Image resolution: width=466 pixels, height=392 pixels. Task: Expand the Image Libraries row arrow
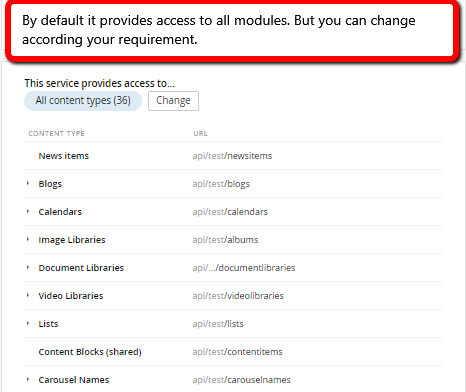(x=28, y=239)
